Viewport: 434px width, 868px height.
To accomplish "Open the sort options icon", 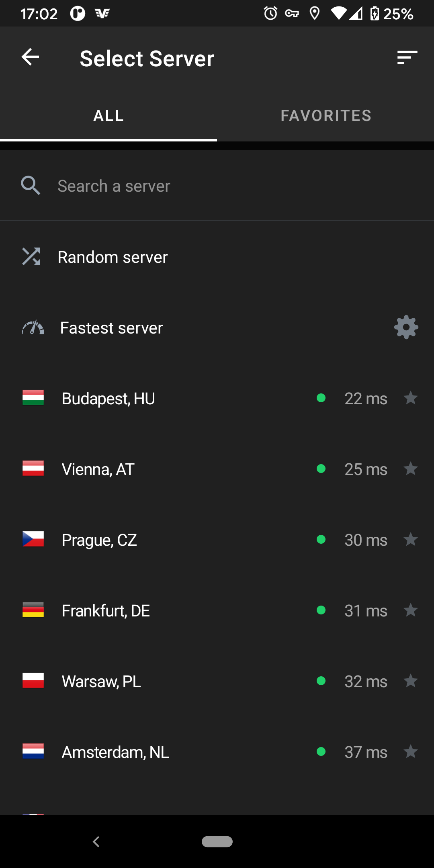I will click(x=407, y=57).
